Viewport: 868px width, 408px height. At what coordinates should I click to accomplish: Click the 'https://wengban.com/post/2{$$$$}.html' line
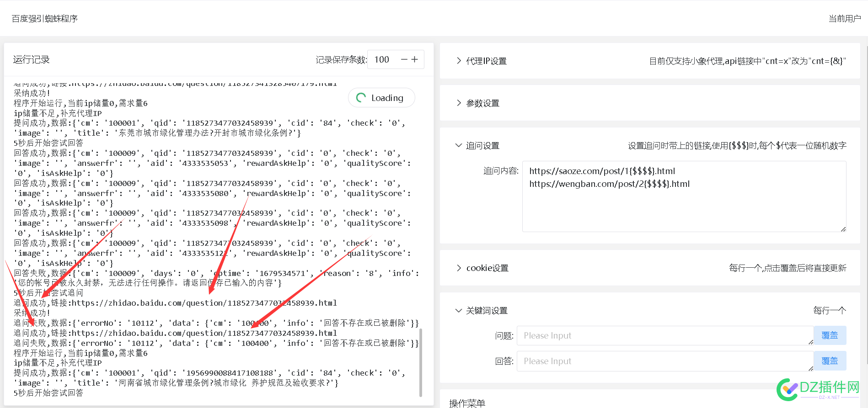(x=609, y=184)
